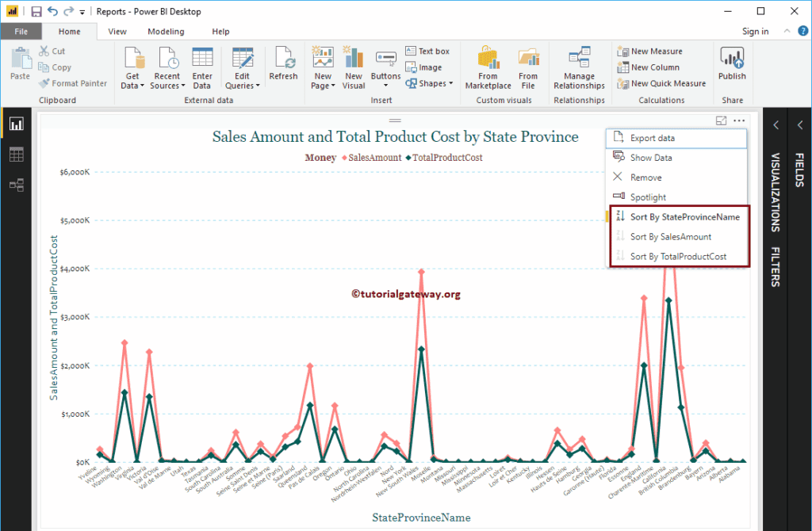Click the SalesAmount legend color marker
The image size is (812, 531).
pyautogui.click(x=345, y=158)
